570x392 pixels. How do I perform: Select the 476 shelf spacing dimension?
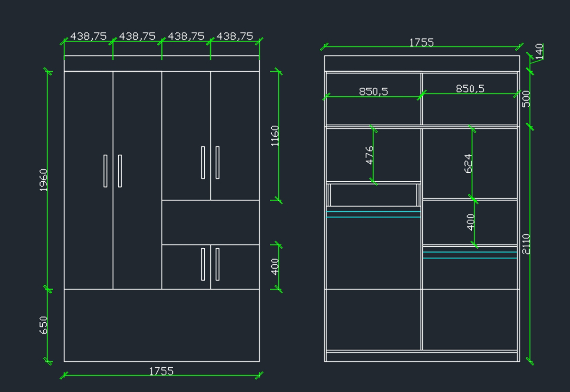[x=370, y=155]
